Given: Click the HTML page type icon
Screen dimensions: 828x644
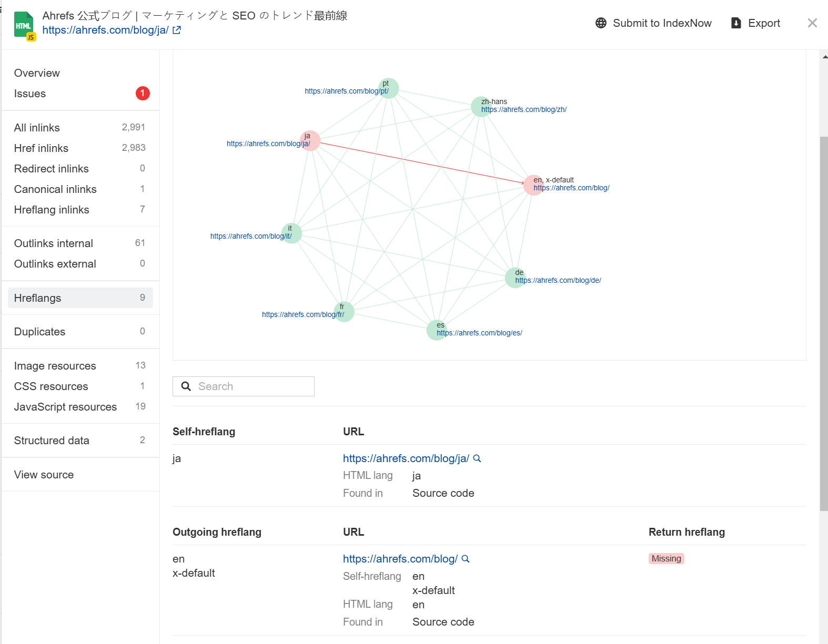Looking at the screenshot, I should (24, 24).
